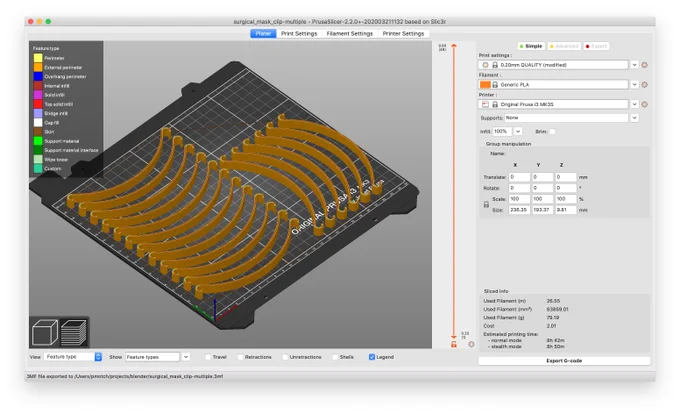Image resolution: width=680 pixels, height=414 pixels.
Task: Open printer settings gear icon
Action: point(645,104)
